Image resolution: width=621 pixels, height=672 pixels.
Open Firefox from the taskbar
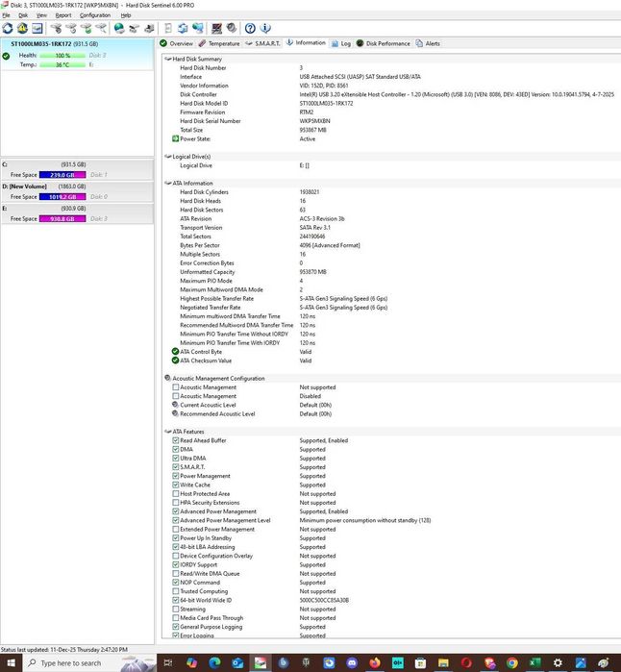[375, 663]
